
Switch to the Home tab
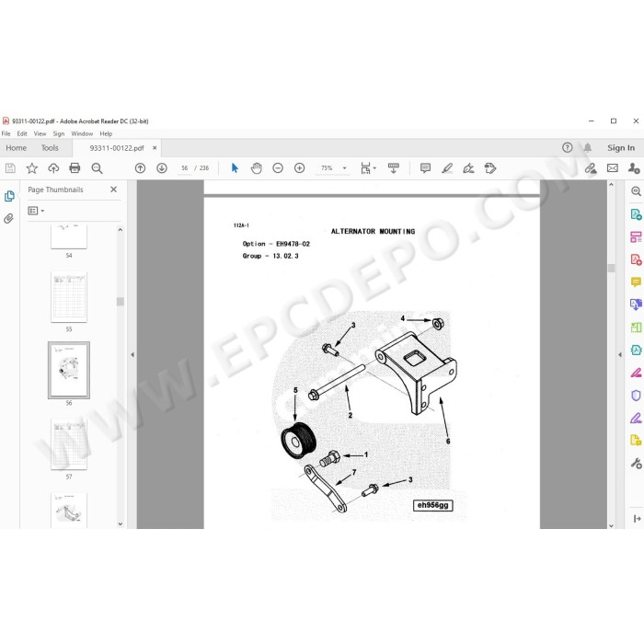tap(16, 148)
